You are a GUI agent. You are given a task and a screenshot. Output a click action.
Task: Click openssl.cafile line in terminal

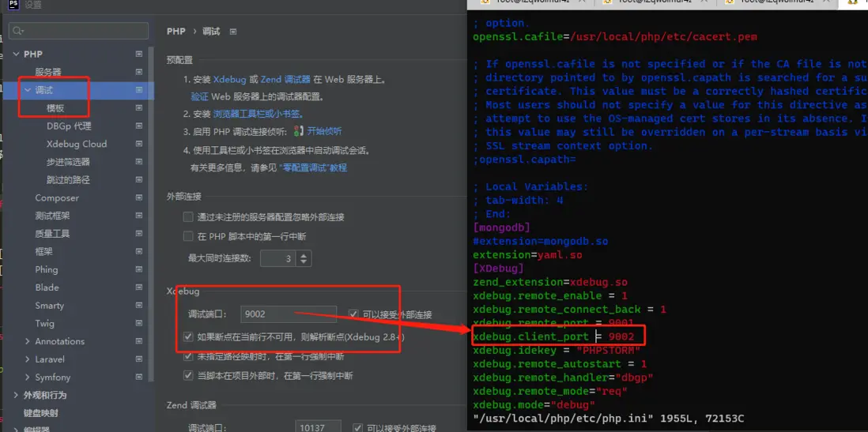point(614,37)
